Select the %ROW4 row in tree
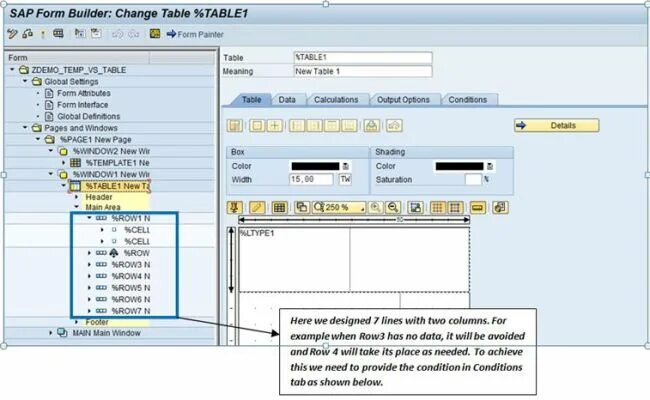650x400 pixels. (x=131, y=276)
